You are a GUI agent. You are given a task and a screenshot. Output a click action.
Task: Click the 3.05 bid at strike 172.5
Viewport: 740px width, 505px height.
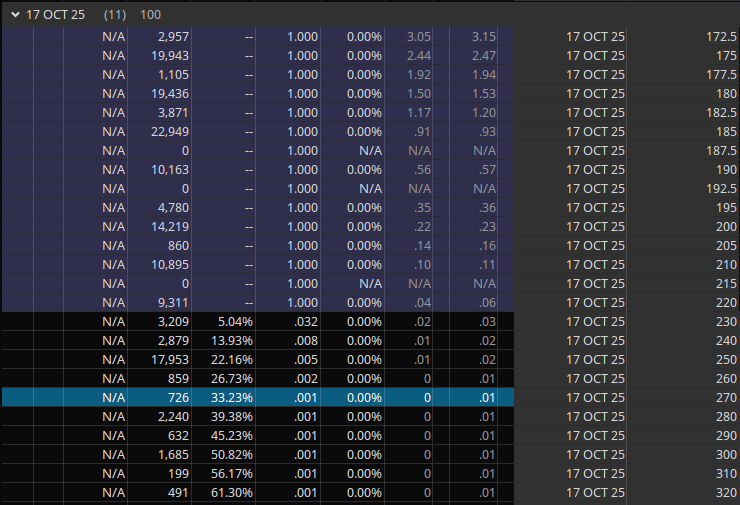point(419,36)
